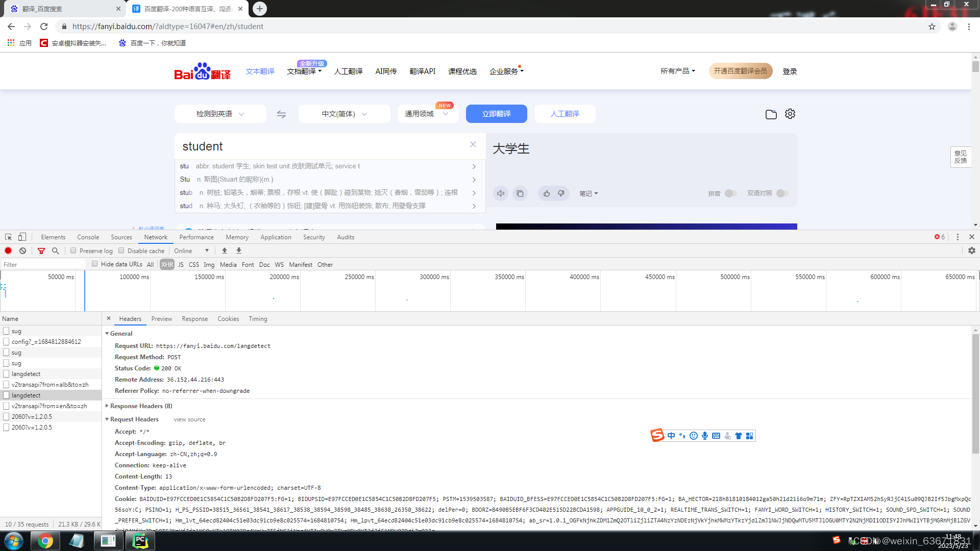This screenshot has height=551, width=980.
Task: Turn on the 拼音 toggle switch
Action: click(x=730, y=193)
